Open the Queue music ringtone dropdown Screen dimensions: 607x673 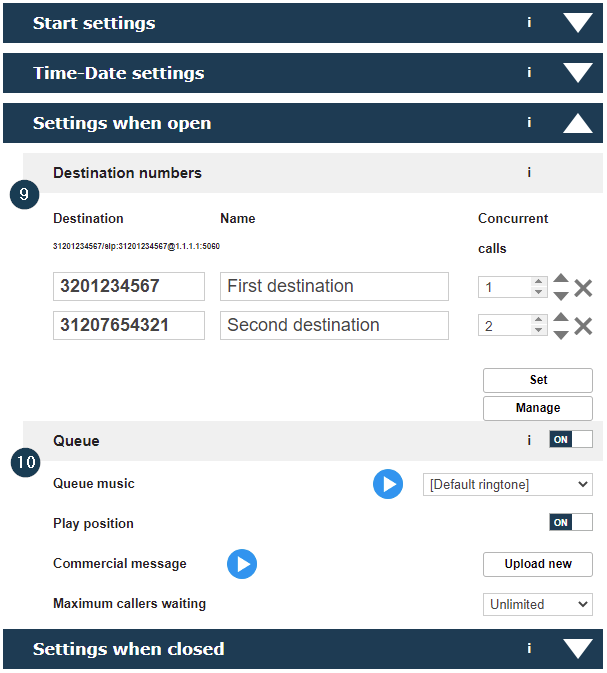pos(508,485)
